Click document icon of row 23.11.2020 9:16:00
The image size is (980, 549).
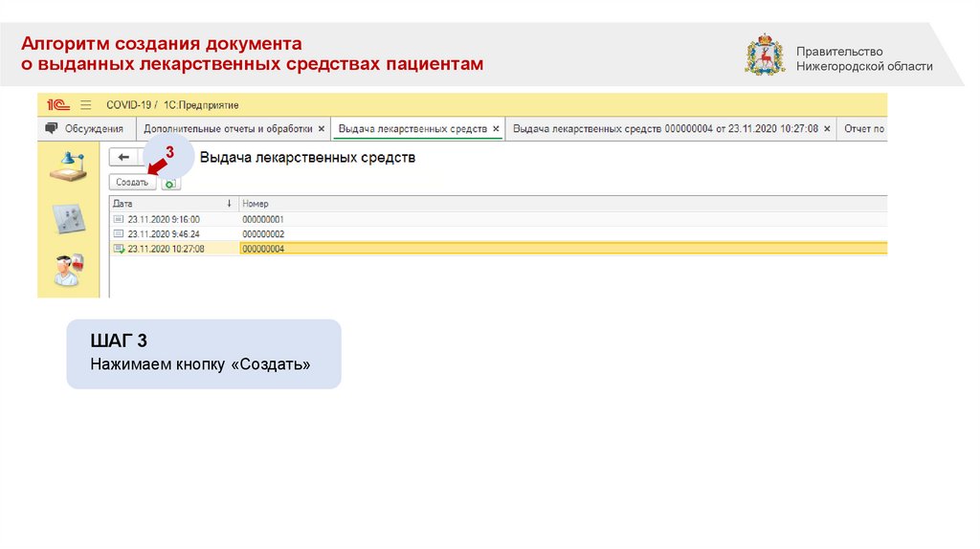point(118,219)
